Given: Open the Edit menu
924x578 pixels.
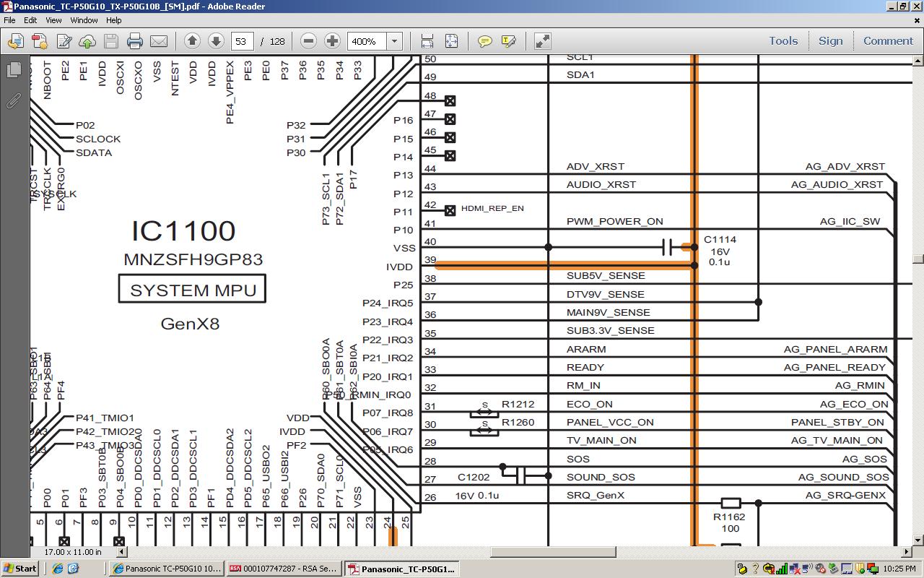Looking at the screenshot, I should point(30,20).
